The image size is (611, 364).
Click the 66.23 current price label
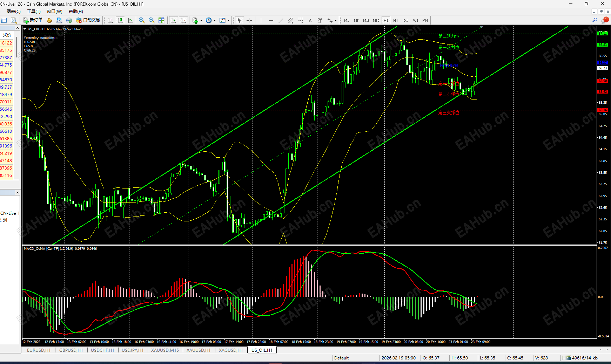coord(603,68)
